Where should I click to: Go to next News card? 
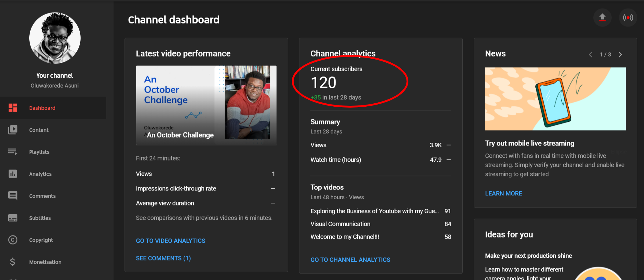point(620,55)
